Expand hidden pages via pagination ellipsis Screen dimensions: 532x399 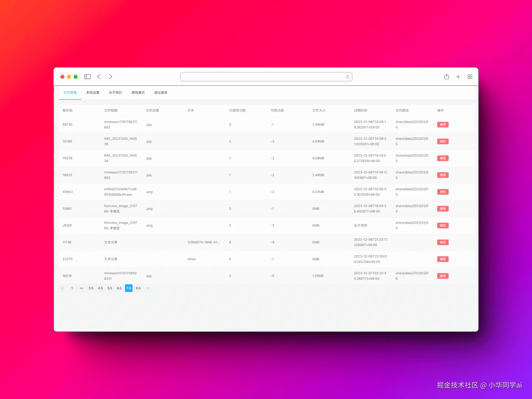click(81, 288)
